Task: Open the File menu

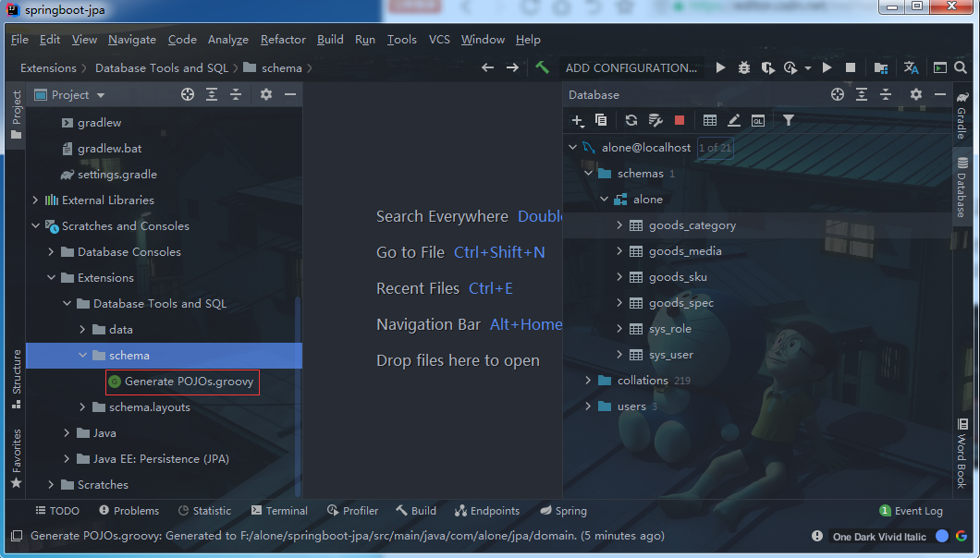Action: 19,40
